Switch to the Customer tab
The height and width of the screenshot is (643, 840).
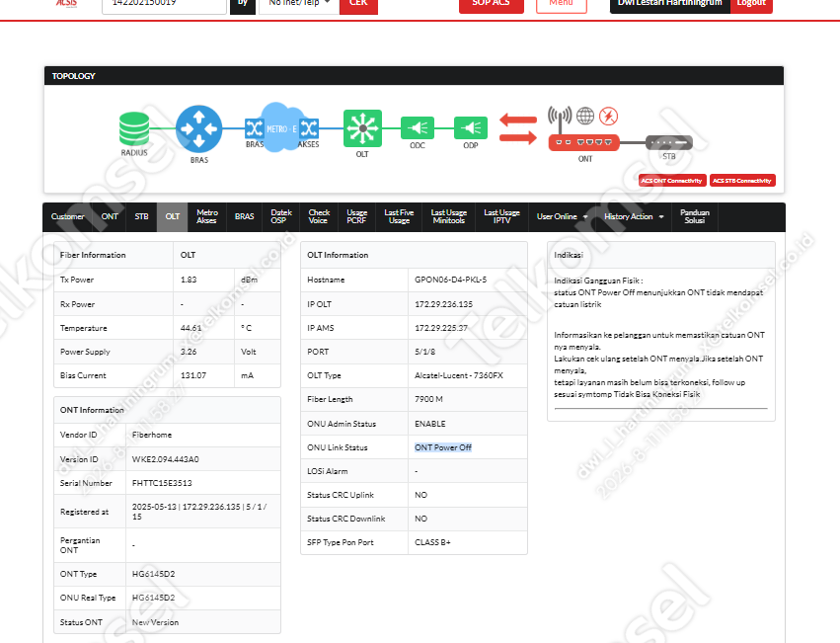[x=67, y=216]
